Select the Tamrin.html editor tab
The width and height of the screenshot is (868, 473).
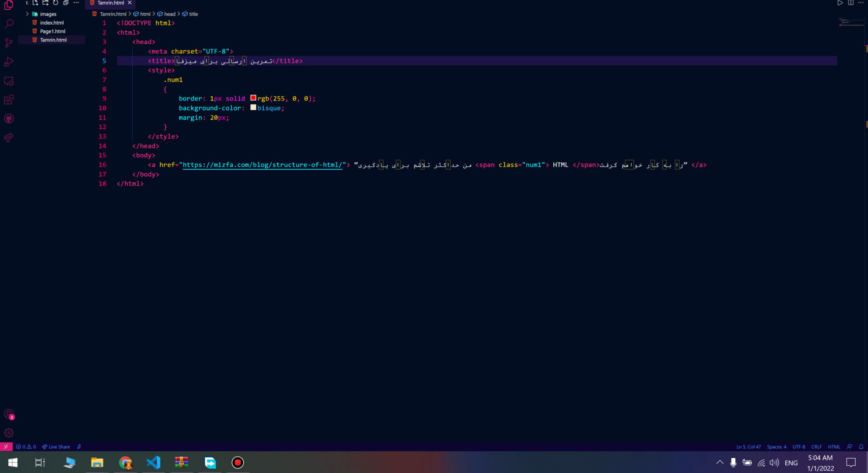pyautogui.click(x=110, y=3)
